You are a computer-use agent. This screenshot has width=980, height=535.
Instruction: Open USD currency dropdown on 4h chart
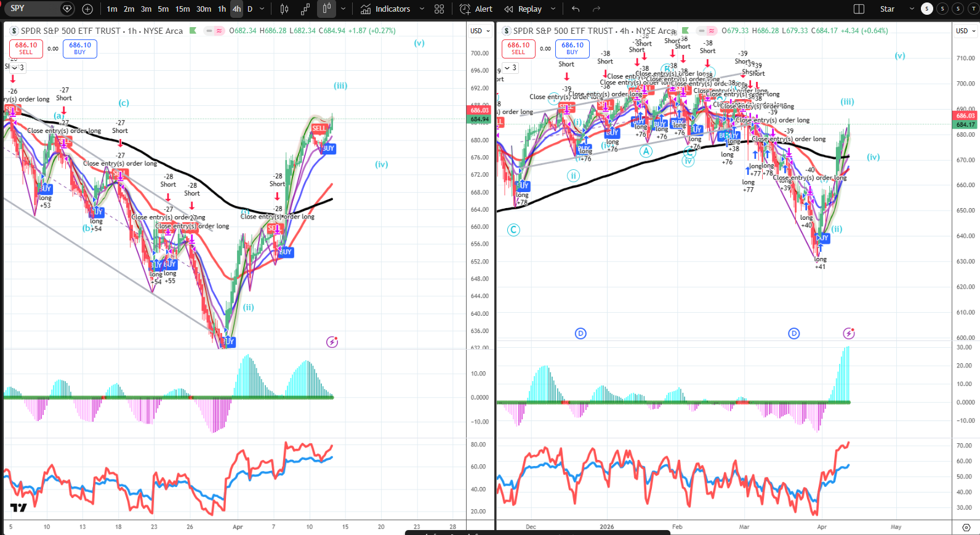click(965, 31)
